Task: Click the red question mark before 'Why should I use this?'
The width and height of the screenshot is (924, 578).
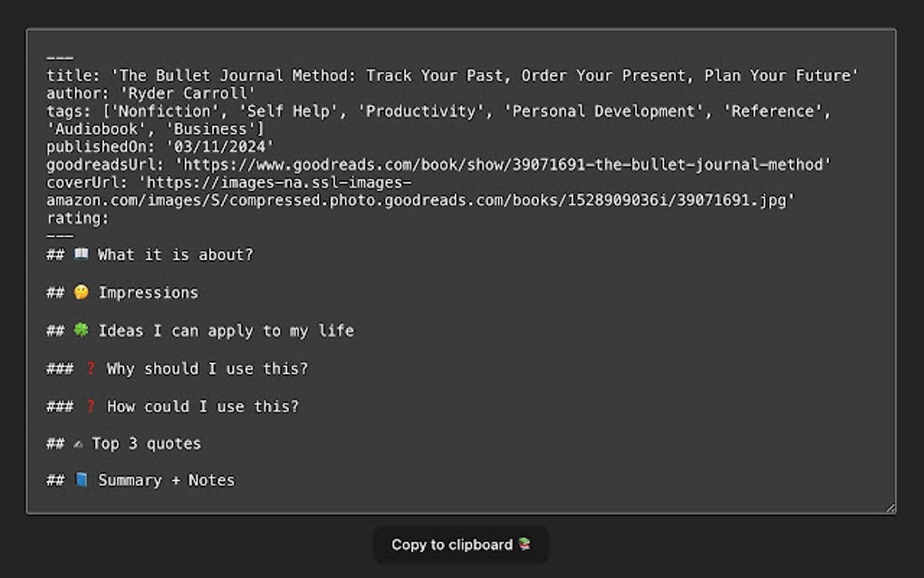Action: tap(91, 369)
